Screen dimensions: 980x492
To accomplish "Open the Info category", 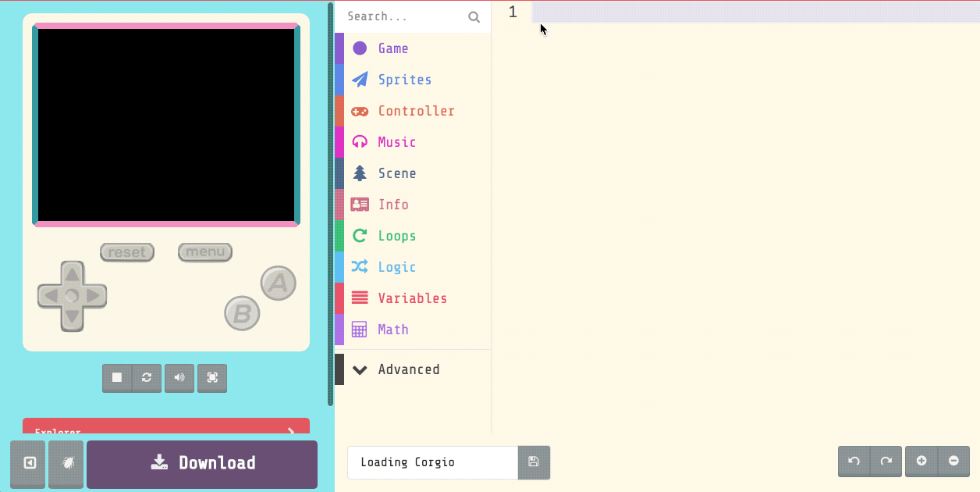I will pos(413,205).
